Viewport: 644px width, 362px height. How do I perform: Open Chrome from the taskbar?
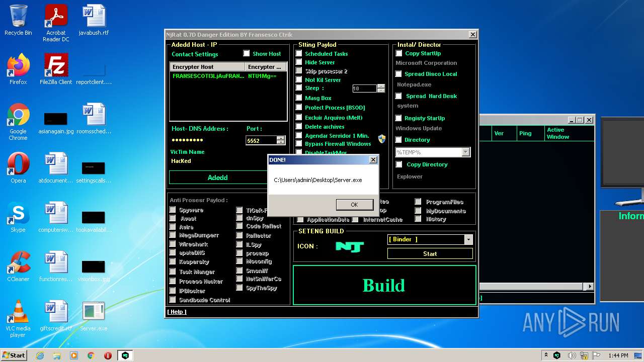point(91,355)
